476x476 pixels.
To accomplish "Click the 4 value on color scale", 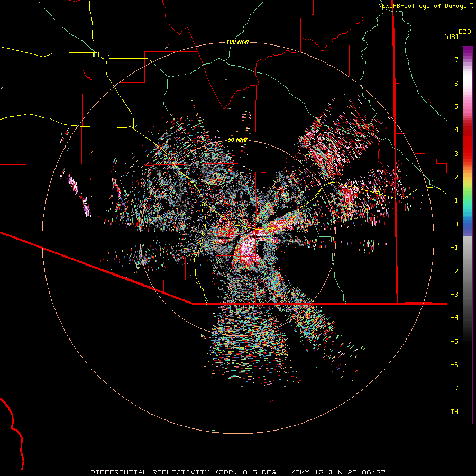I will coord(456,130).
